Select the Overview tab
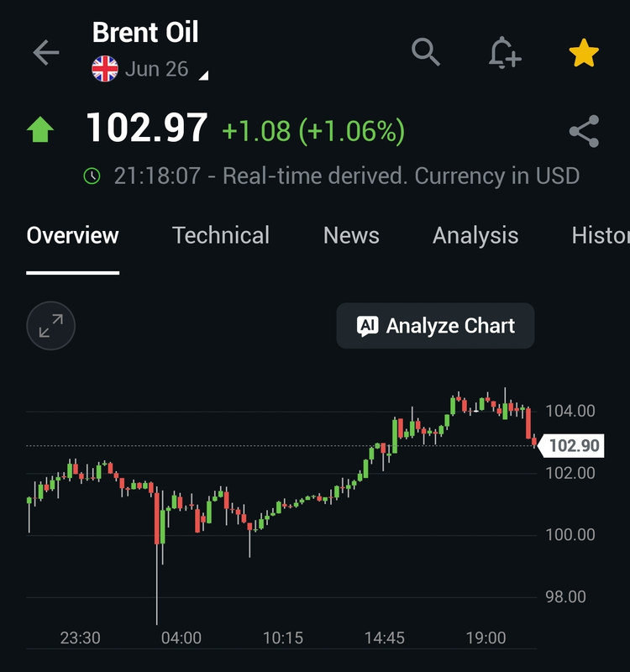The height and width of the screenshot is (672, 630). [72, 235]
